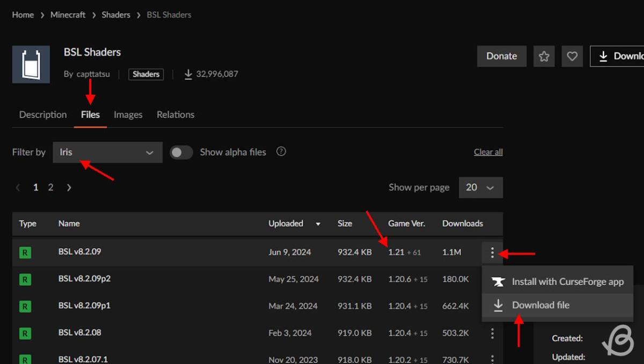
Task: Switch to the Description tab
Action: (x=43, y=115)
